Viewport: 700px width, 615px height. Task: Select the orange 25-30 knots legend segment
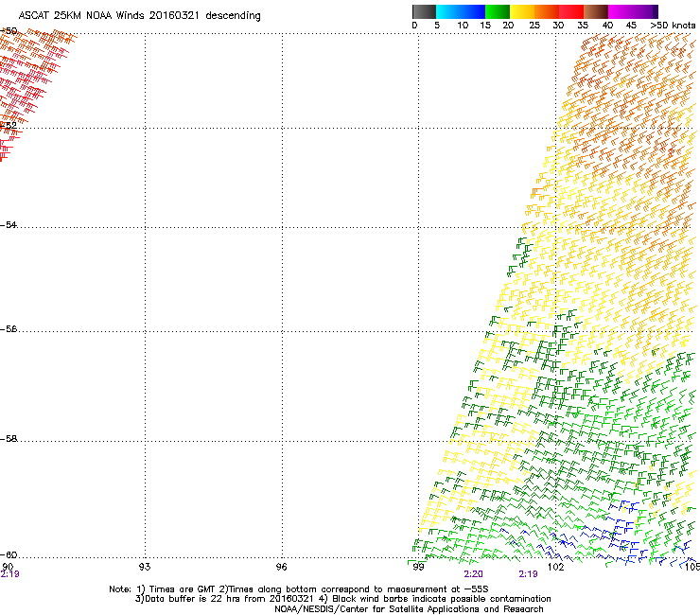pos(547,11)
